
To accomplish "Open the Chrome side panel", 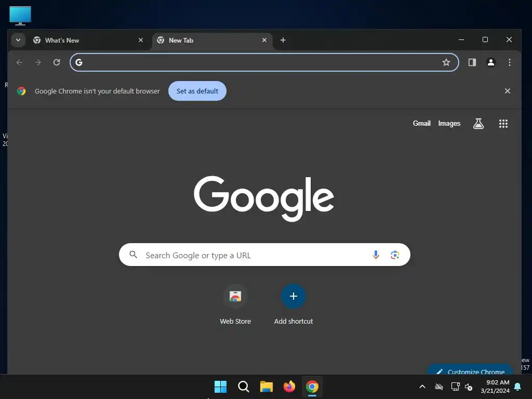I will 472,62.
